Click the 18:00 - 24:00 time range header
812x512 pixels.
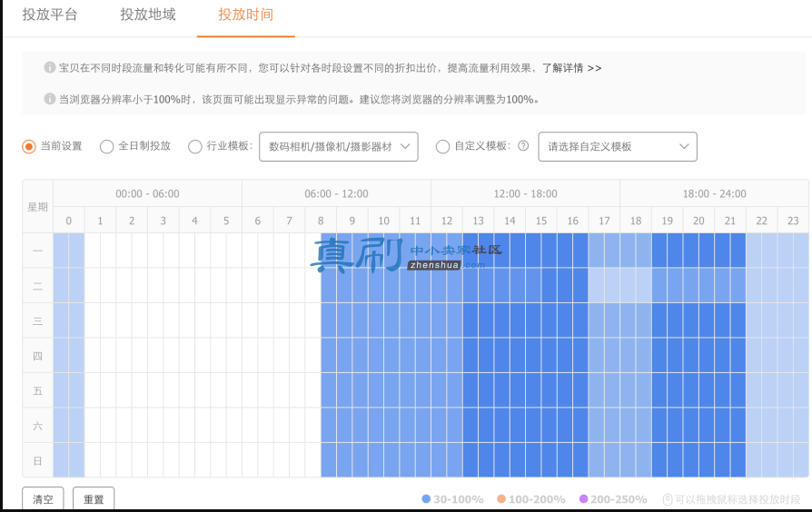coord(714,193)
